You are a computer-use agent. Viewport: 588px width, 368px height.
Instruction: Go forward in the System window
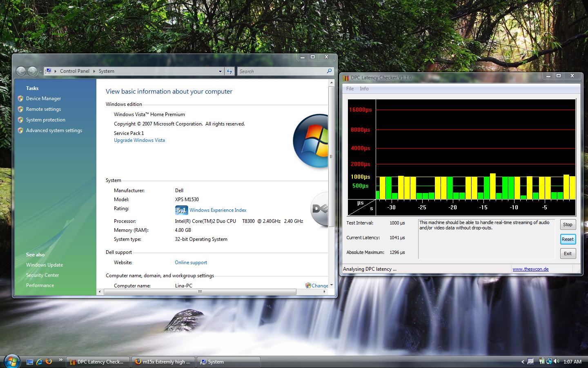click(x=32, y=71)
